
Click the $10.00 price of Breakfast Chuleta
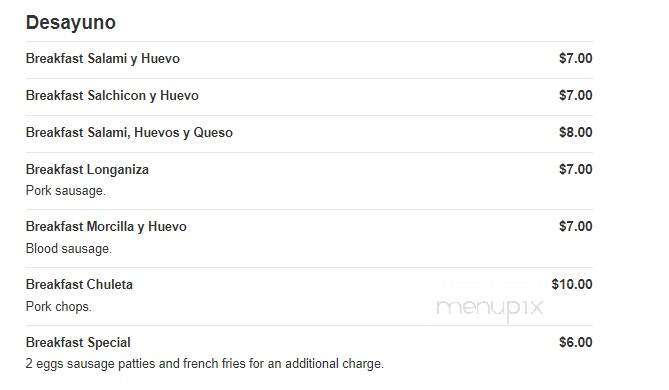tap(572, 284)
